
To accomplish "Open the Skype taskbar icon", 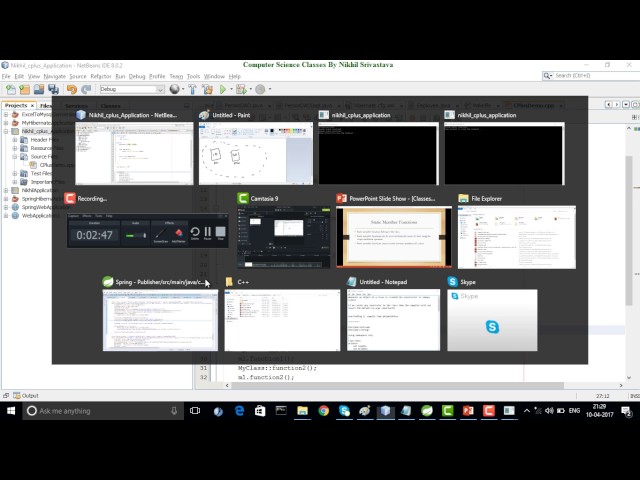I will tap(344, 411).
